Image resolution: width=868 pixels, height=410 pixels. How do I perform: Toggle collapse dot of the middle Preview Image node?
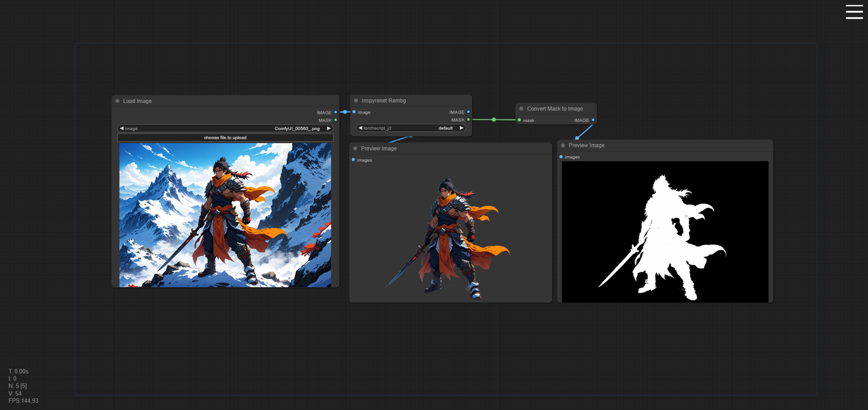[x=356, y=149]
